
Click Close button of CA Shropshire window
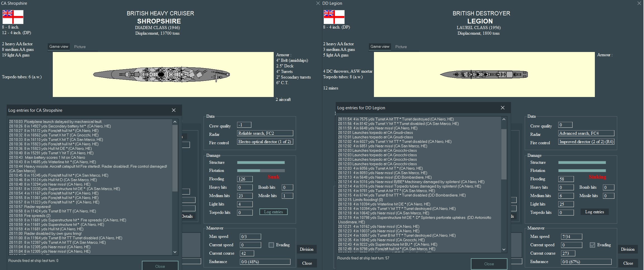[307, 263]
